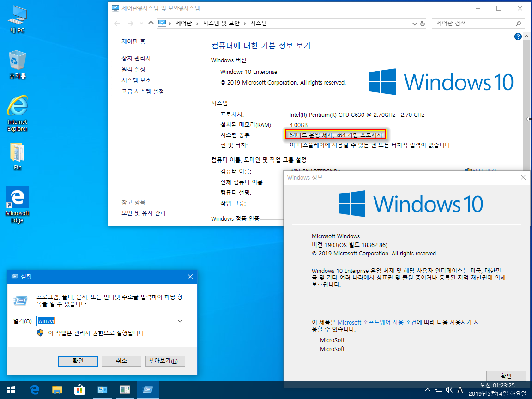Expand address bar history dropdown
The height and width of the screenshot is (399, 532).
[x=415, y=24]
